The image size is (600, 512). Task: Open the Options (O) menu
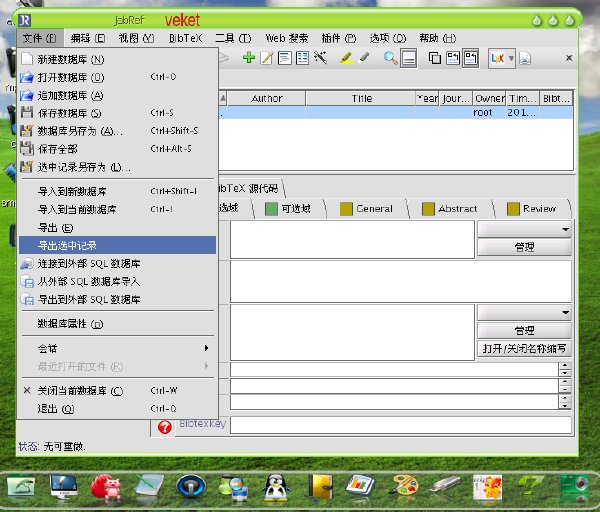click(388, 38)
